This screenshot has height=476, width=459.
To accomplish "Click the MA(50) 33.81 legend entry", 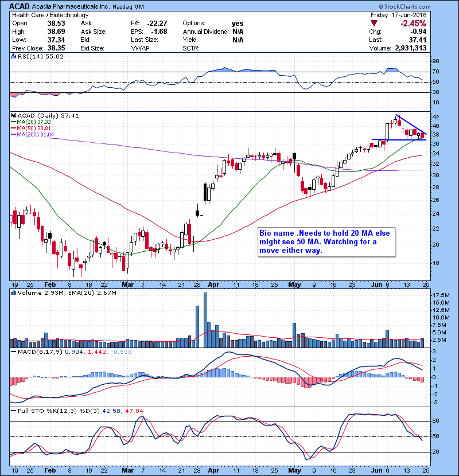I will 32,128.
